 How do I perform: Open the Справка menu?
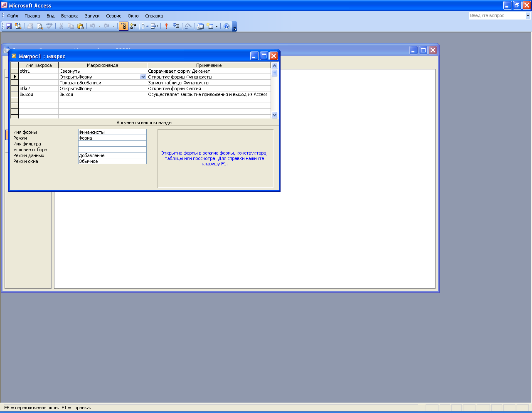[x=154, y=16]
